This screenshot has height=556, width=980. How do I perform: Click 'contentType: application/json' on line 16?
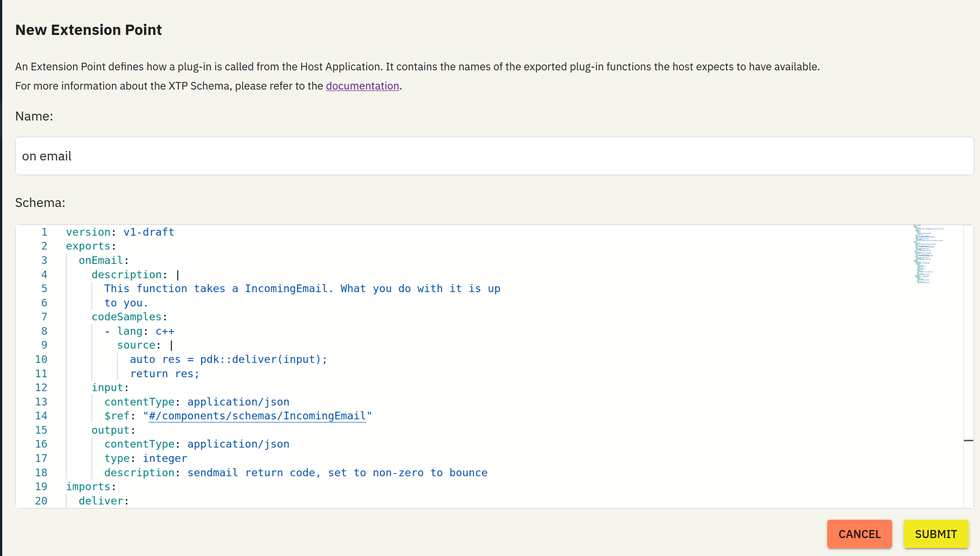(197, 444)
